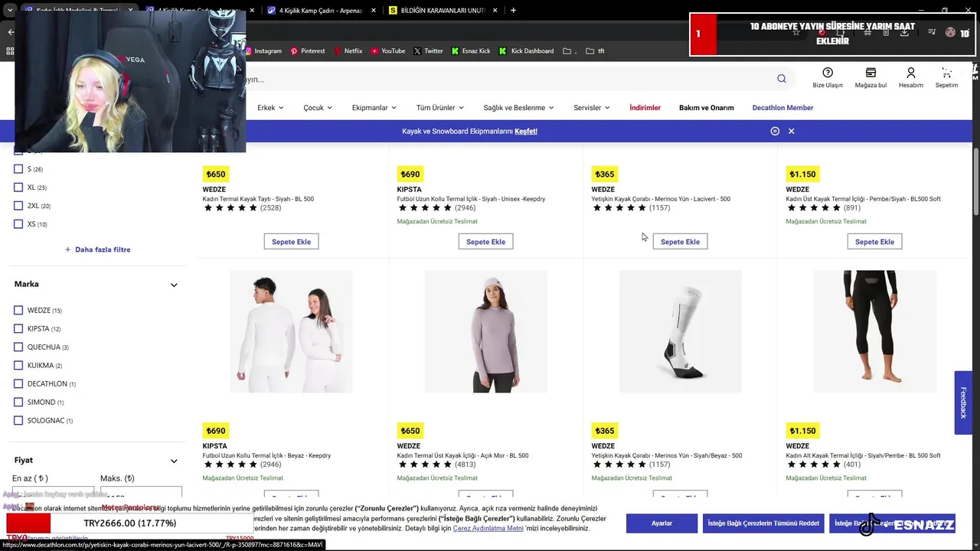The height and width of the screenshot is (551, 980).
Task: Reject all optional cookies button
Action: click(763, 523)
